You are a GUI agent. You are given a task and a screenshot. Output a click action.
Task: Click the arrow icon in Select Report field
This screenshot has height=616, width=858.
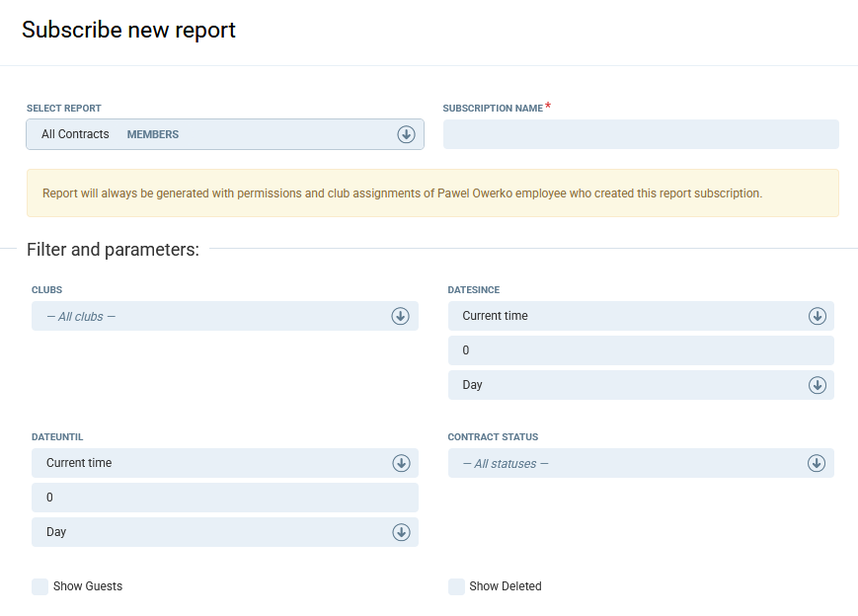(x=406, y=134)
